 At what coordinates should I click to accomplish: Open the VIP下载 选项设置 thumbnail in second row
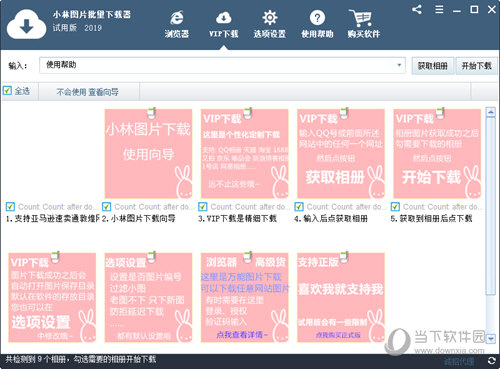[52, 298]
